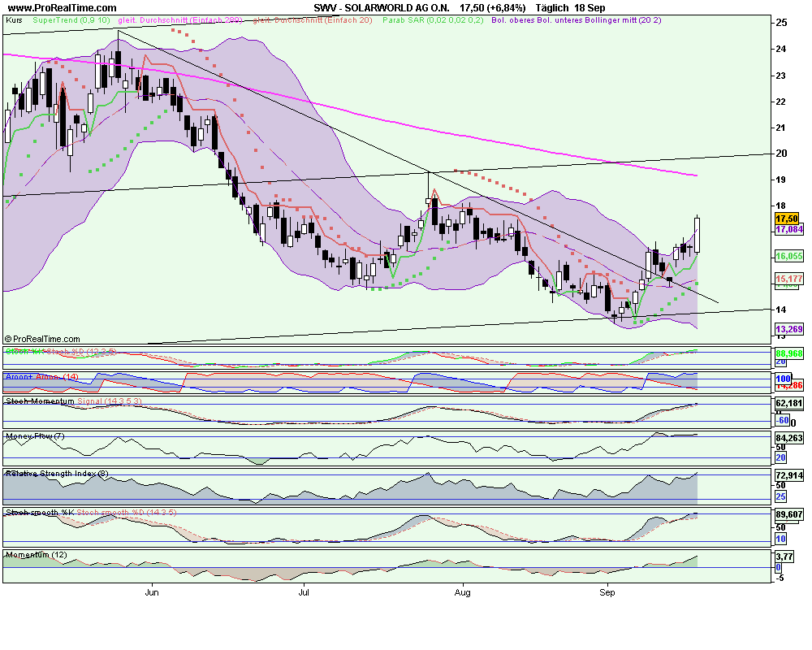This screenshot has width=812, height=650.
Task: Click the 25 price axis label
Action: (781, 23)
